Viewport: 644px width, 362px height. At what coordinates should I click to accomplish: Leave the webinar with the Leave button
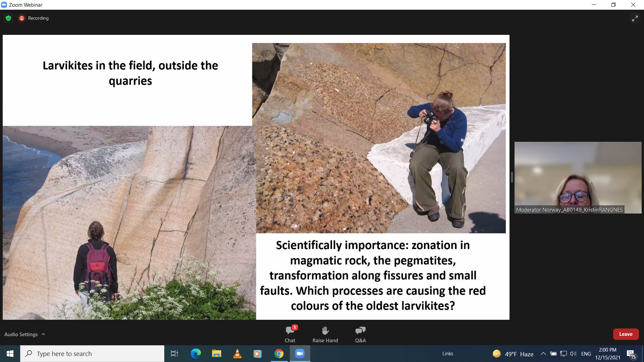[x=626, y=334]
